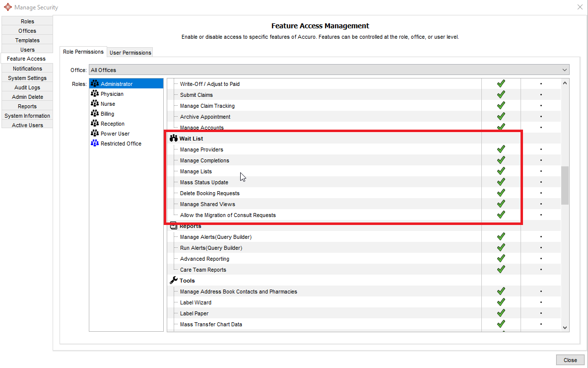Click the Physician role icon
Image resolution: width=588 pixels, height=368 pixels.
coord(95,94)
